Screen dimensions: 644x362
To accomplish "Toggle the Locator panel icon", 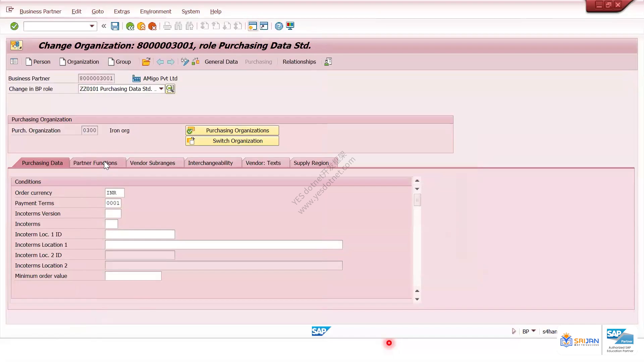I will click(x=14, y=62).
